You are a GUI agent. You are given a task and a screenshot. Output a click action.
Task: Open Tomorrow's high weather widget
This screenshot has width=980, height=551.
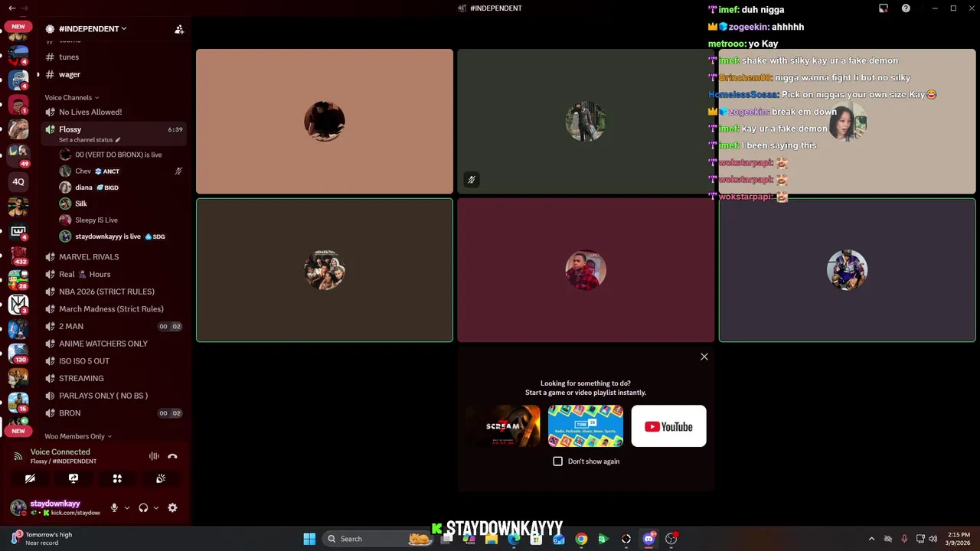tap(42, 538)
